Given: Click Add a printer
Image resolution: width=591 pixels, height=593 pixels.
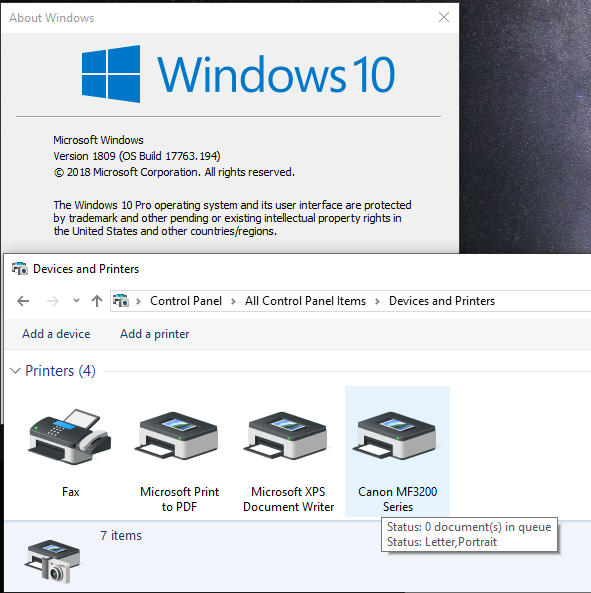Looking at the screenshot, I should click(154, 334).
